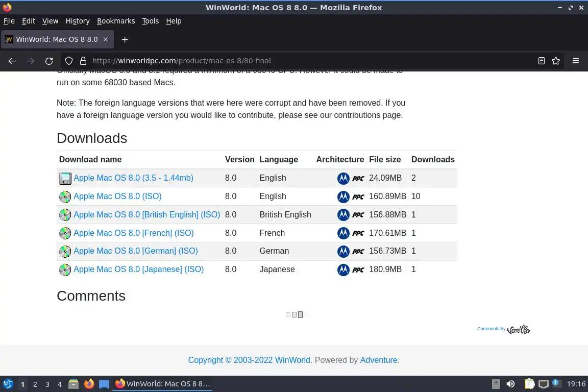Open the clipboard tray icon
The width and height of the screenshot is (588, 392).
pos(529,384)
